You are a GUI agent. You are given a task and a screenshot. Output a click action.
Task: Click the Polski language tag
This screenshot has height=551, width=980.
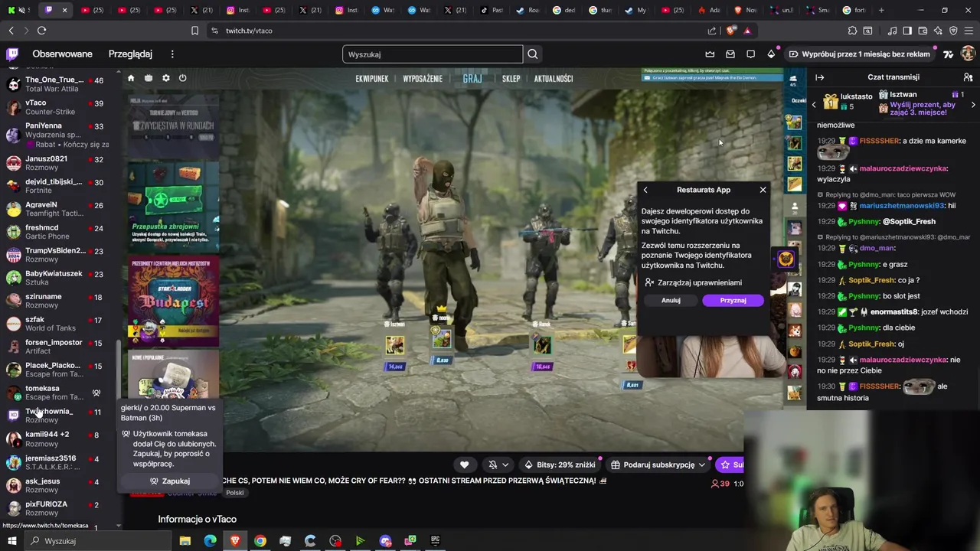[x=235, y=493]
